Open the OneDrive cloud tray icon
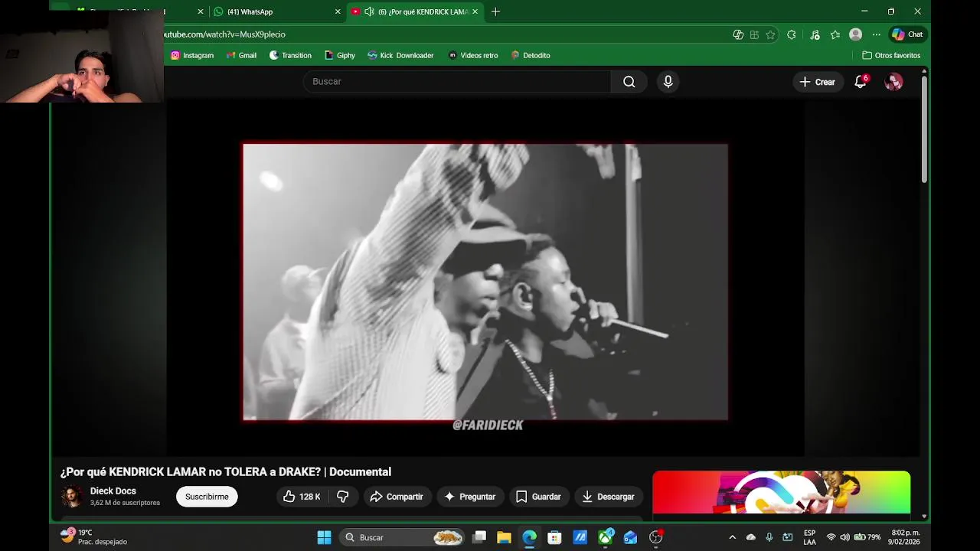 (x=750, y=537)
